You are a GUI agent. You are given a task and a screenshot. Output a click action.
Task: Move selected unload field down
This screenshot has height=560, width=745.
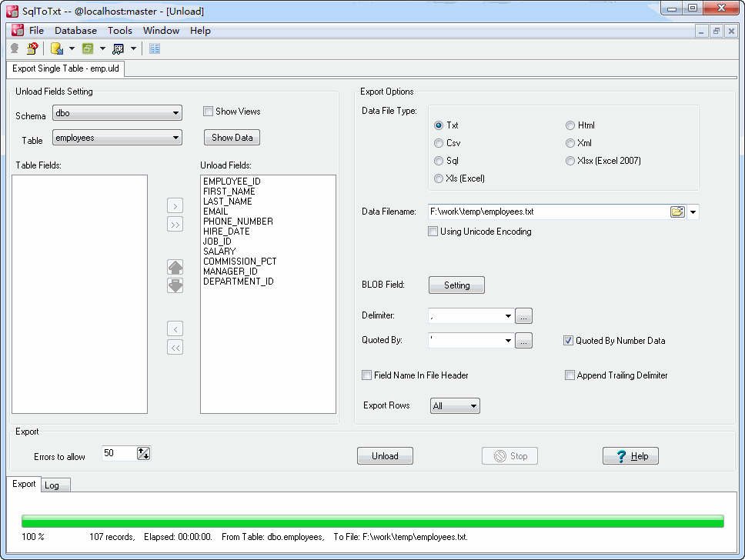pyautogui.click(x=175, y=285)
